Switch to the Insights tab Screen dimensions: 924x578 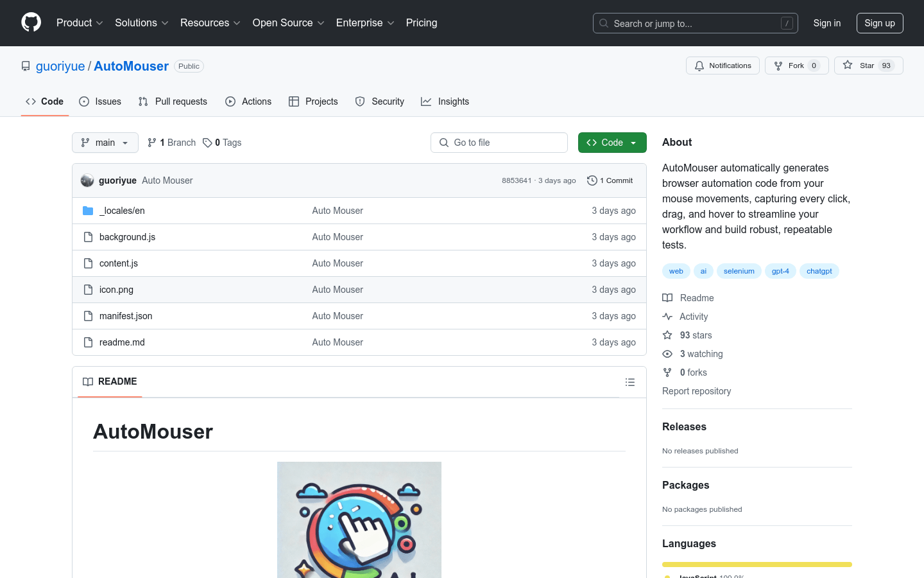pos(445,101)
